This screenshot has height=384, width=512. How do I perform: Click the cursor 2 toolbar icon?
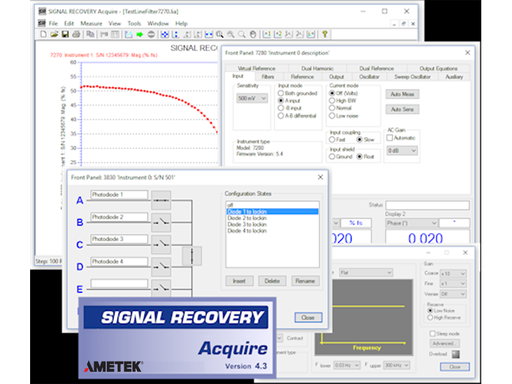click(x=278, y=34)
